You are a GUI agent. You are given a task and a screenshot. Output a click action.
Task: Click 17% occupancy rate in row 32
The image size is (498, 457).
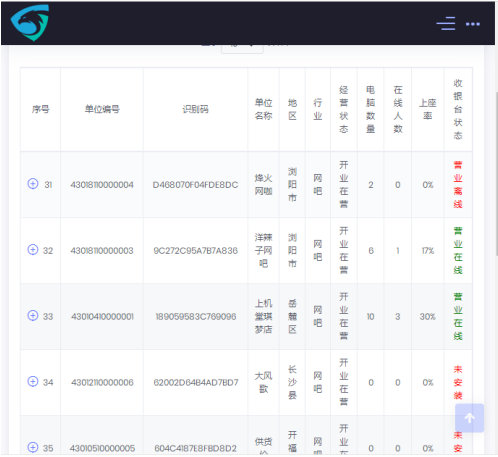click(428, 251)
